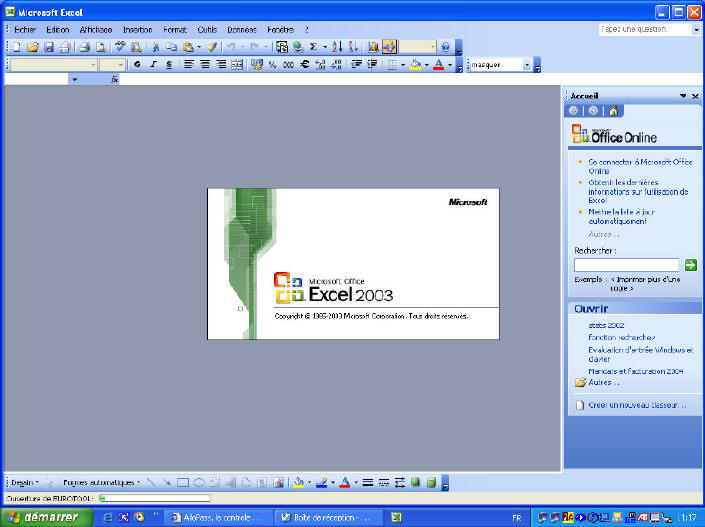This screenshot has width=705, height=527.
Task: Open the Données menu
Action: 242,30
